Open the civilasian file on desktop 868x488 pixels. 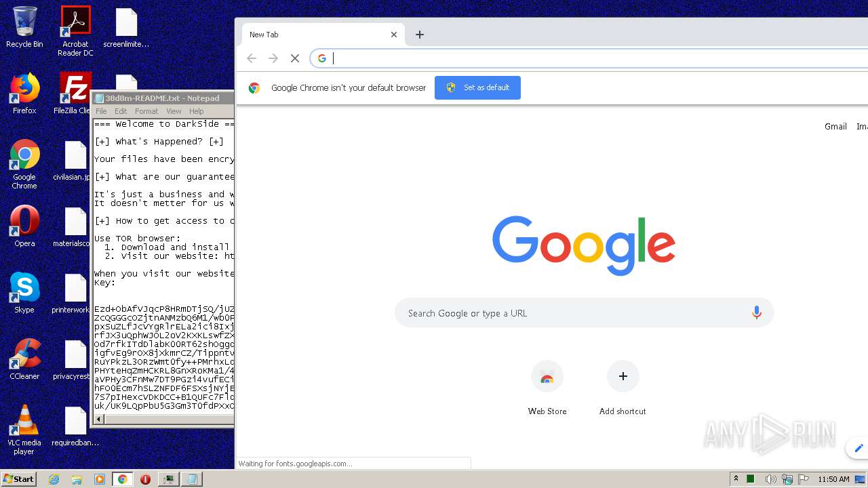click(73, 160)
